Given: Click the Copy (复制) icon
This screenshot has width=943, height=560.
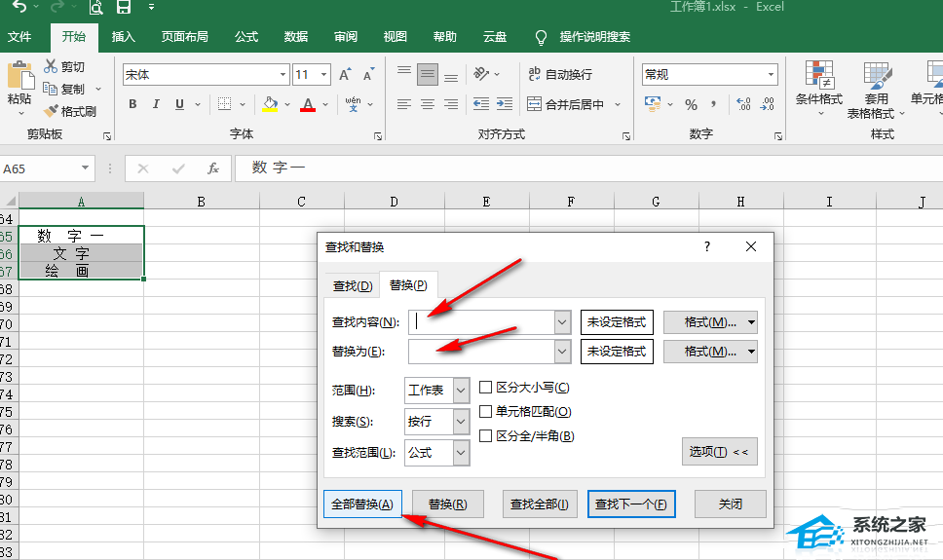Looking at the screenshot, I should (x=51, y=89).
